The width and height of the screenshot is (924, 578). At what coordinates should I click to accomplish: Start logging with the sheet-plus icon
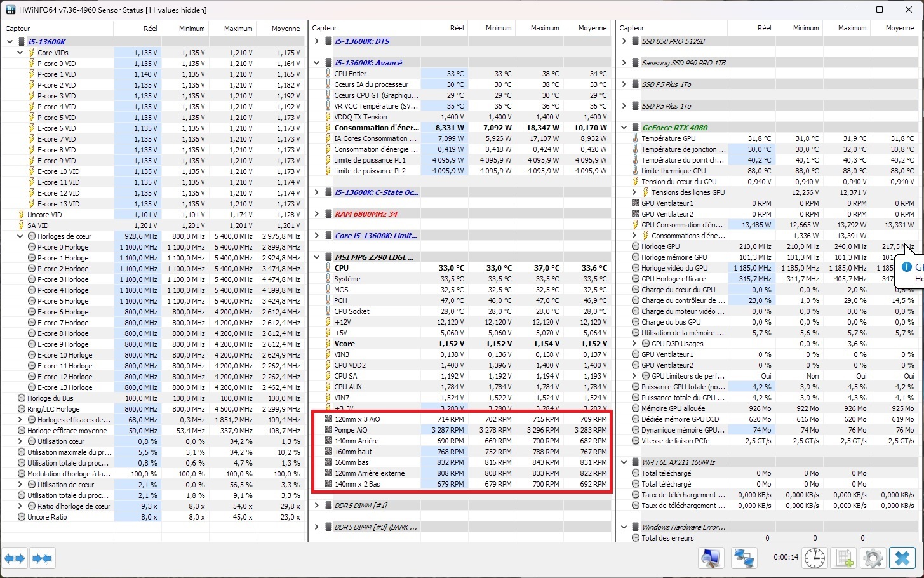[844, 558]
